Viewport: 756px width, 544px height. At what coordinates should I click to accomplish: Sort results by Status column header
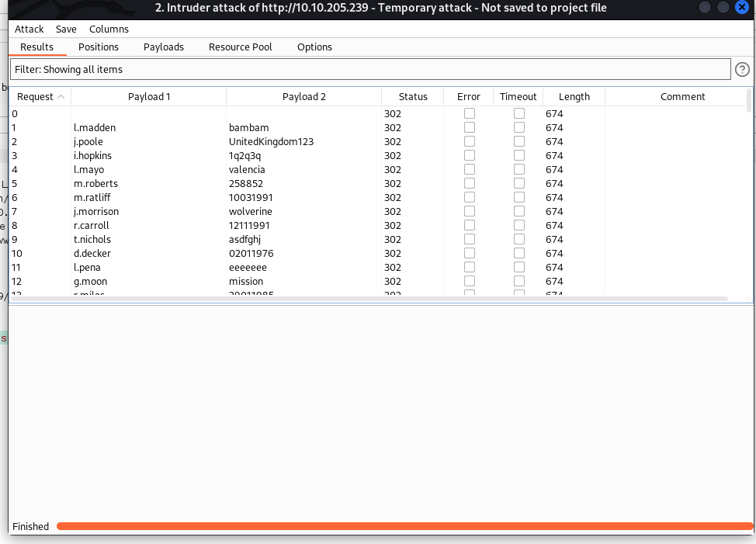tap(413, 97)
